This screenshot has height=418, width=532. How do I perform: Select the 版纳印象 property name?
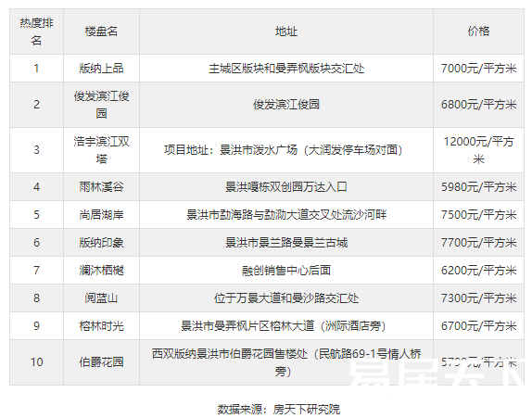(x=101, y=243)
